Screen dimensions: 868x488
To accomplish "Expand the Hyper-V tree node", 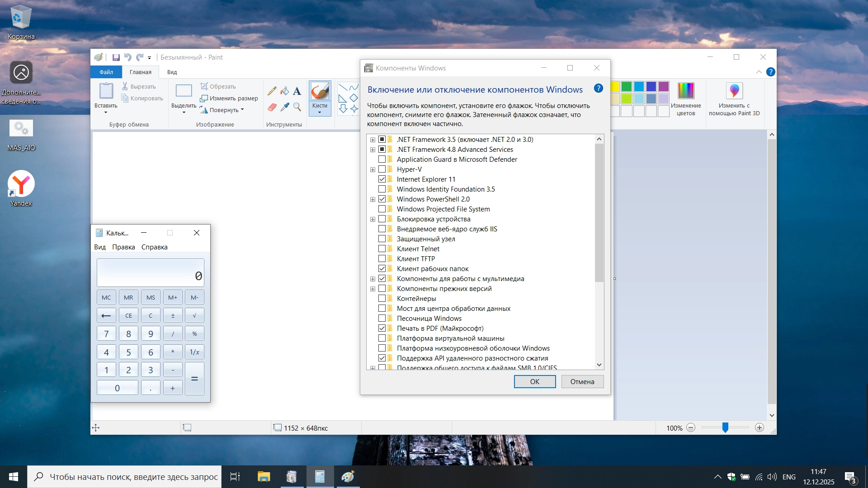I will coord(373,169).
